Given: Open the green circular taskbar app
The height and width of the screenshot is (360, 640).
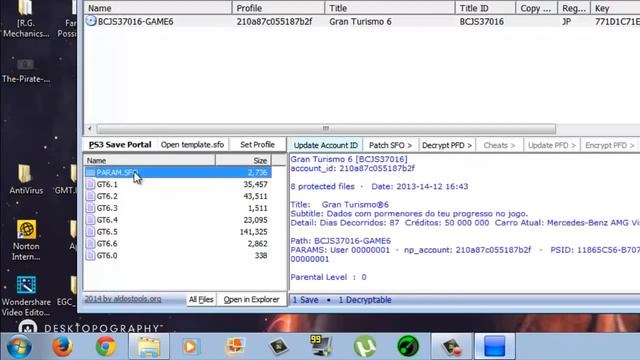Looking at the screenshot, I should click(x=408, y=346).
